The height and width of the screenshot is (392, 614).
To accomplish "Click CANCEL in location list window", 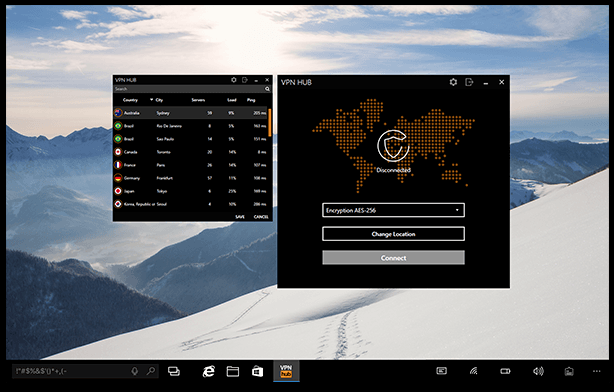I will click(261, 217).
